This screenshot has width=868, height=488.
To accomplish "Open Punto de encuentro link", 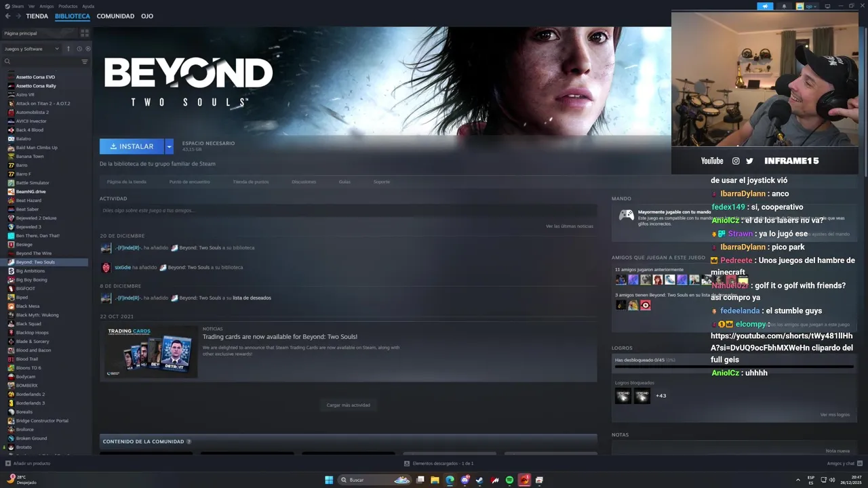I will [190, 182].
